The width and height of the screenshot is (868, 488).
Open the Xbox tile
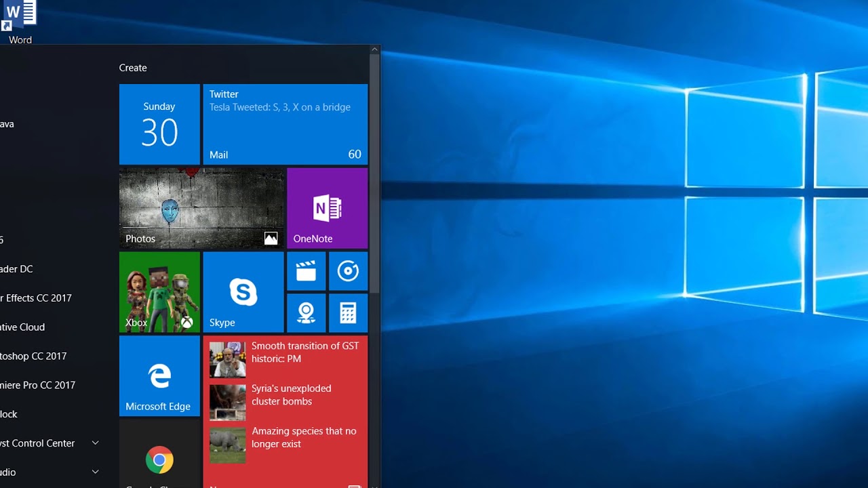coord(159,292)
